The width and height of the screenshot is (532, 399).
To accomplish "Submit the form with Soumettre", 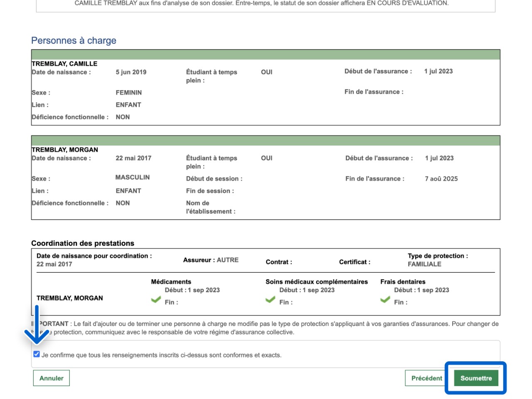I will 476,378.
